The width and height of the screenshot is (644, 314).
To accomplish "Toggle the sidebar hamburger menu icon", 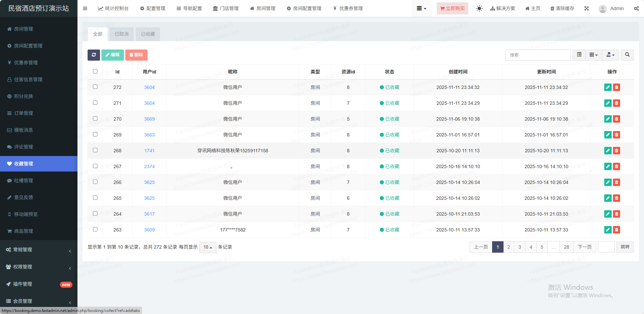I will click(85, 8).
